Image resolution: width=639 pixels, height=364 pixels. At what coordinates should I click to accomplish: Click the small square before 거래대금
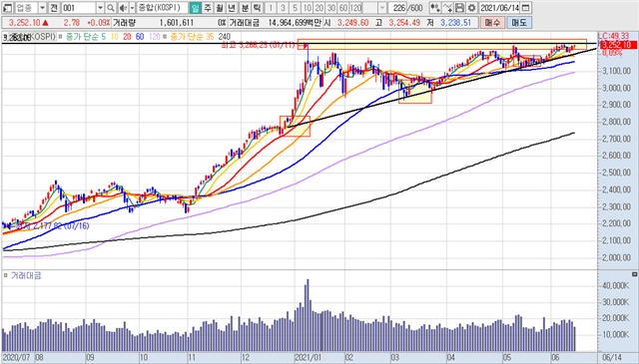point(6,275)
